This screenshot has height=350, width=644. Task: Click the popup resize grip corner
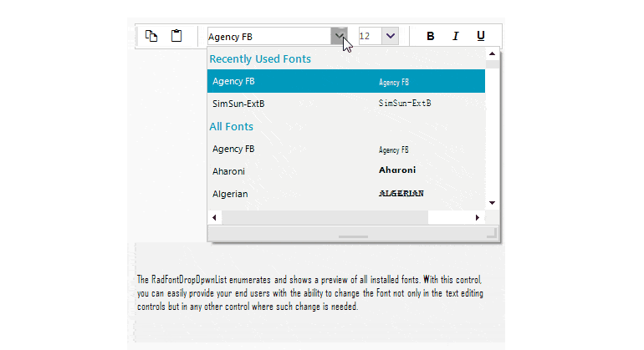493,233
